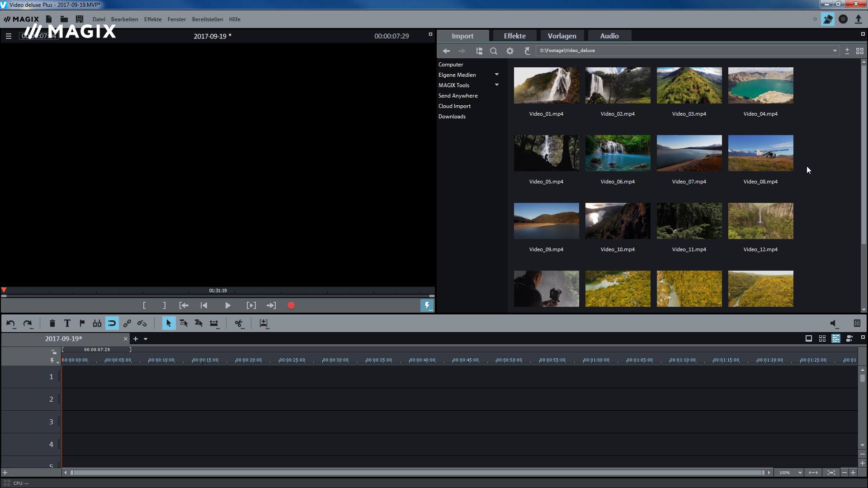Open the Bearbeiten menu
Screen dimensions: 868x488
[125, 19]
